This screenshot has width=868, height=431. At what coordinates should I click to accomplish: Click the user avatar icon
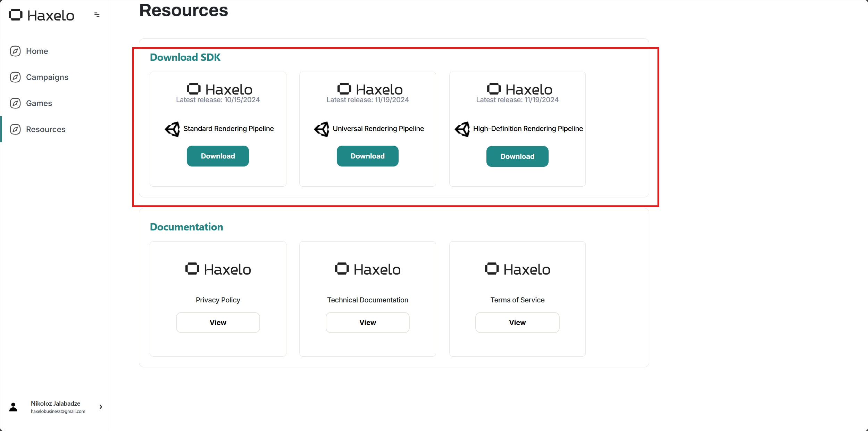coord(13,407)
